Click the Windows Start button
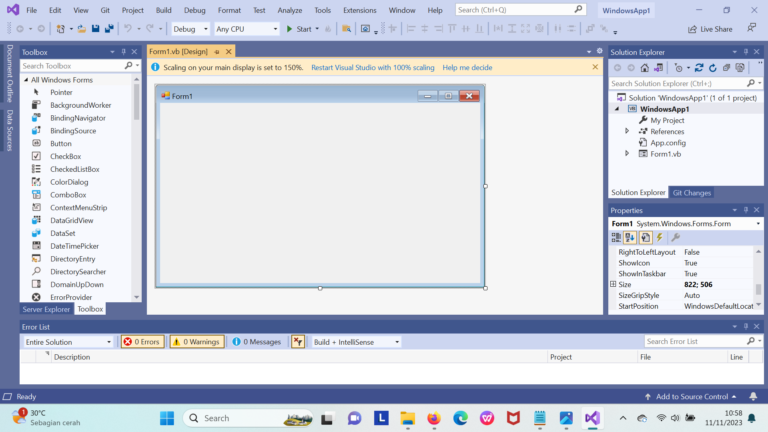Image resolution: width=768 pixels, height=432 pixels. point(167,418)
